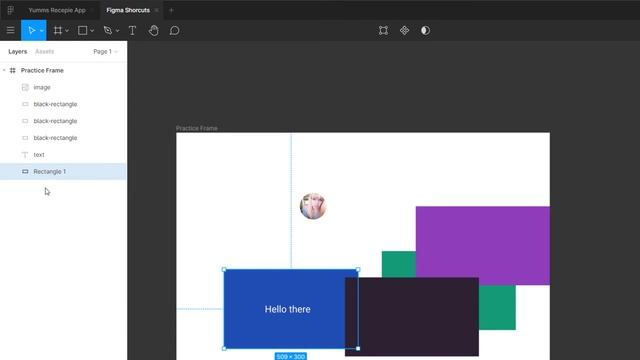Select the first black-rectangle layer
Viewport: 640px width, 360px height.
[63, 104]
